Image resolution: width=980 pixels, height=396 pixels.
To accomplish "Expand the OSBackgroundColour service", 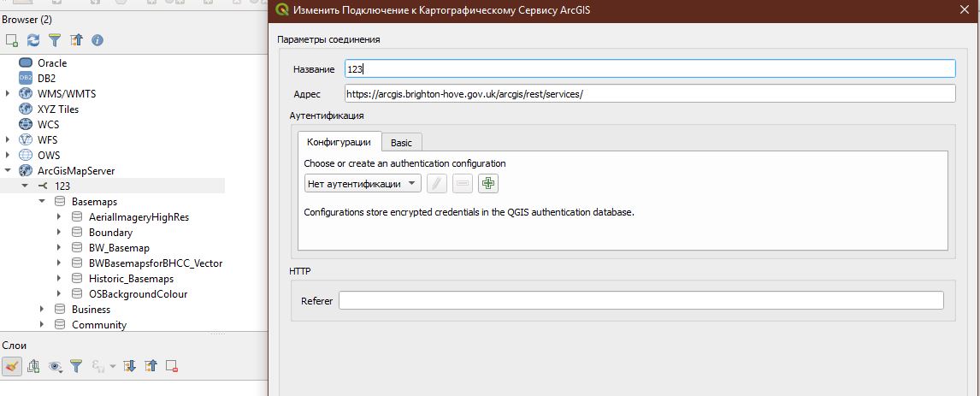I will [59, 294].
